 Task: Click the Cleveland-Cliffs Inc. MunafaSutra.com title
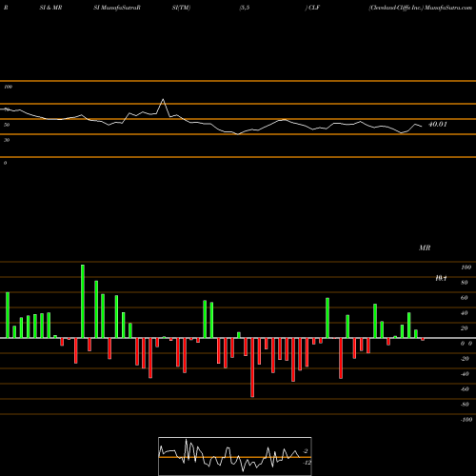(421, 8)
